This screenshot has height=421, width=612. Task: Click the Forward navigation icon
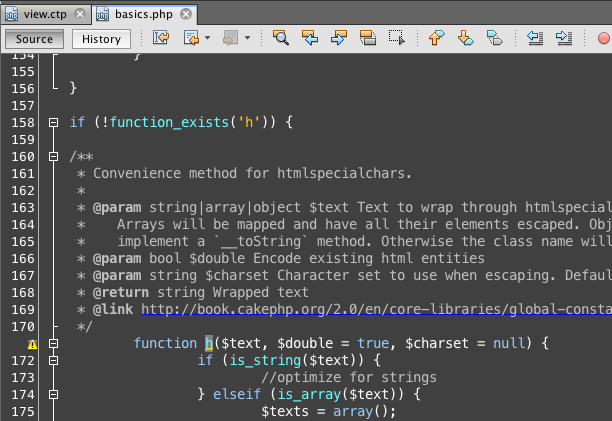click(x=230, y=38)
